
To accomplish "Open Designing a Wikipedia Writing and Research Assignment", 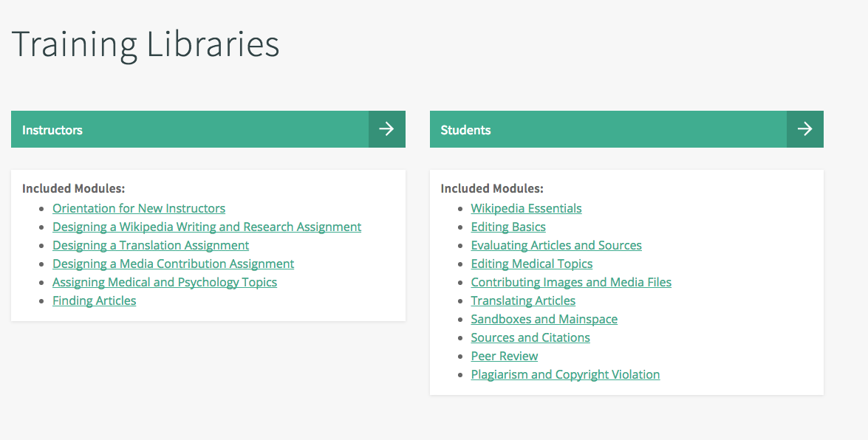I will [x=207, y=227].
